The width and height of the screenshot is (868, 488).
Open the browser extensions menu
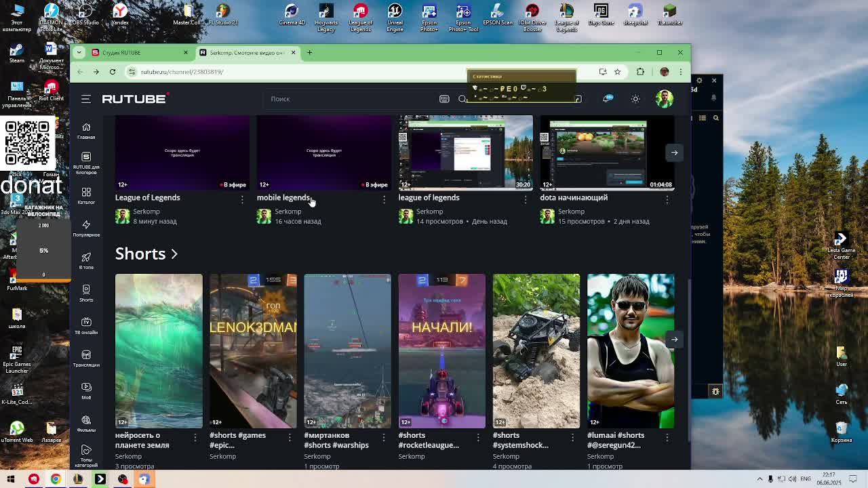point(640,72)
